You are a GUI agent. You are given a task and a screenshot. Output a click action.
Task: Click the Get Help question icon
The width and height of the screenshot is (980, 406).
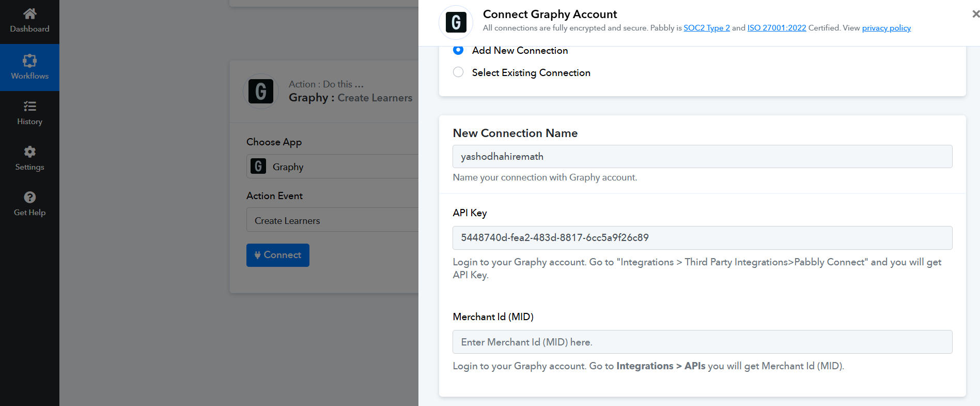[x=29, y=198]
